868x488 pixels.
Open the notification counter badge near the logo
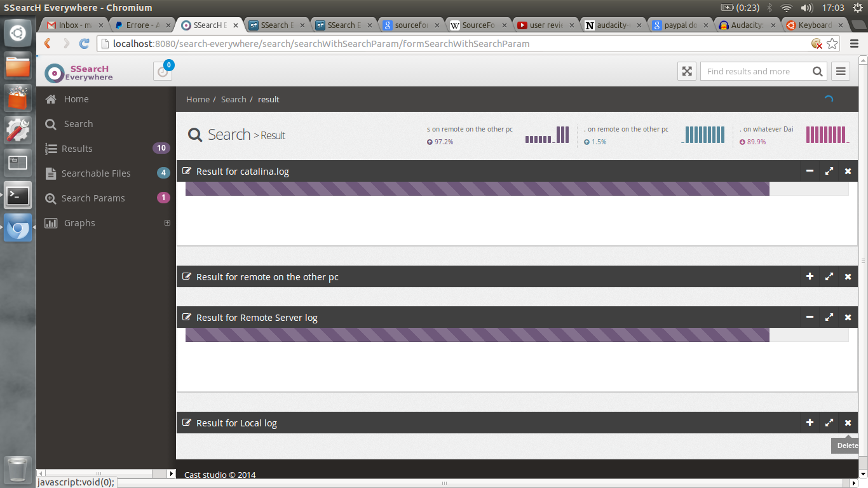coord(168,64)
